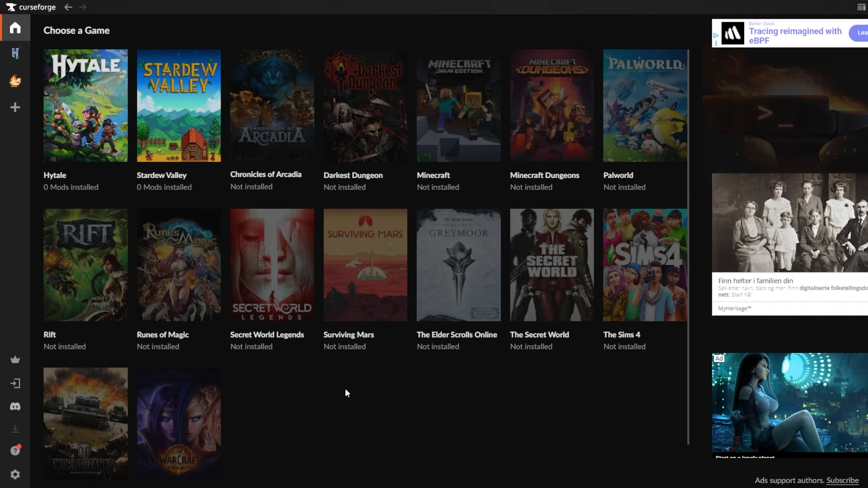Click the forward navigation arrow

click(82, 7)
